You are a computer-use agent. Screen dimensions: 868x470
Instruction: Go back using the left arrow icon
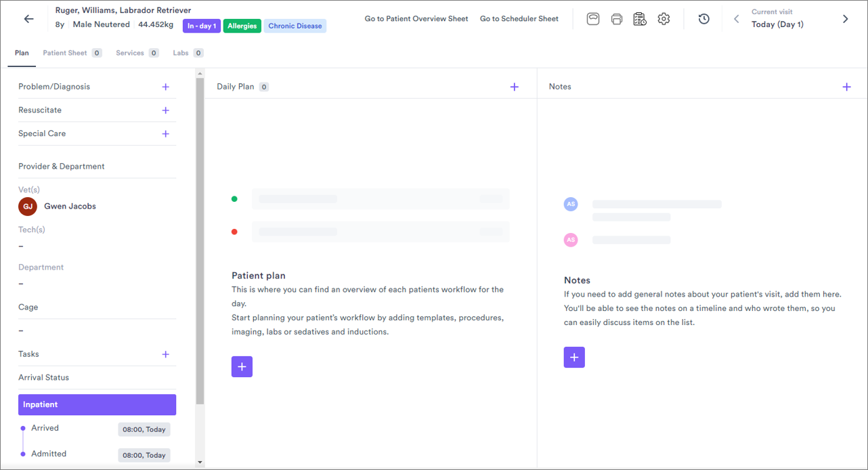click(x=28, y=19)
